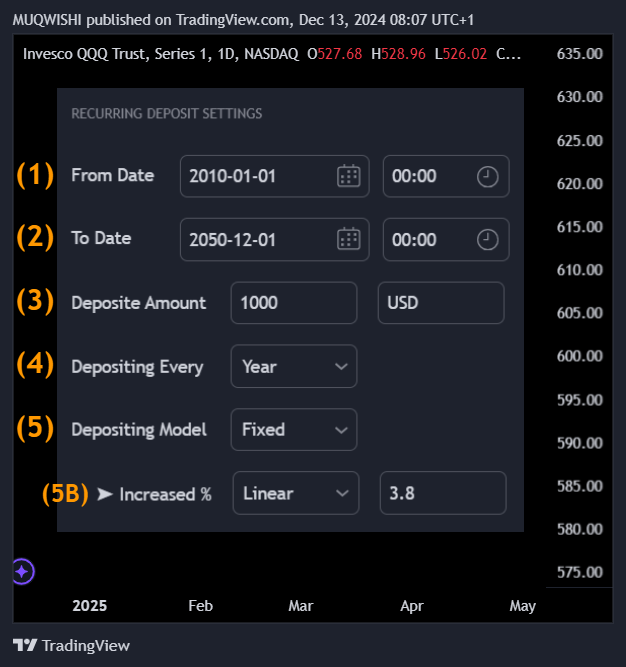This screenshot has height=667, width=626.
Task: Click the May label on time axis
Action: [x=523, y=606]
